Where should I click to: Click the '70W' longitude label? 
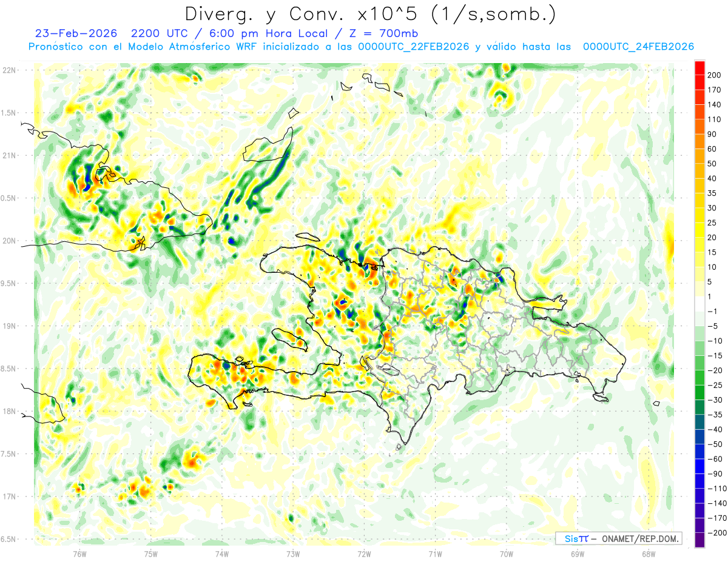(x=507, y=554)
